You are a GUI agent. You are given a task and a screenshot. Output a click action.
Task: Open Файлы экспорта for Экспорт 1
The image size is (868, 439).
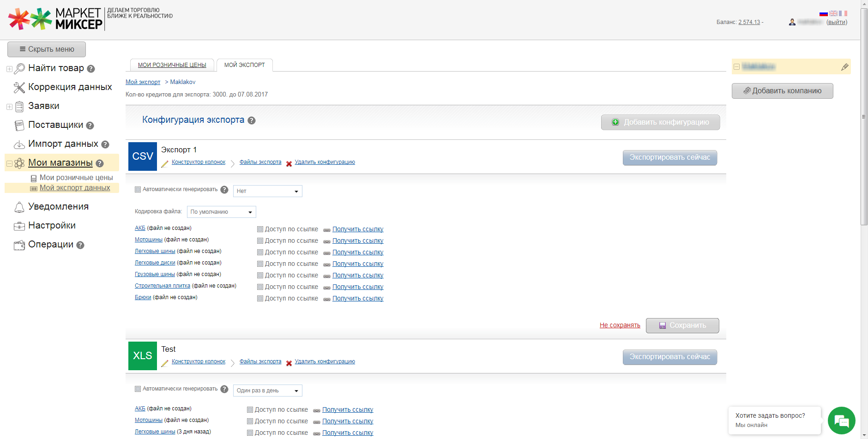pyautogui.click(x=260, y=162)
